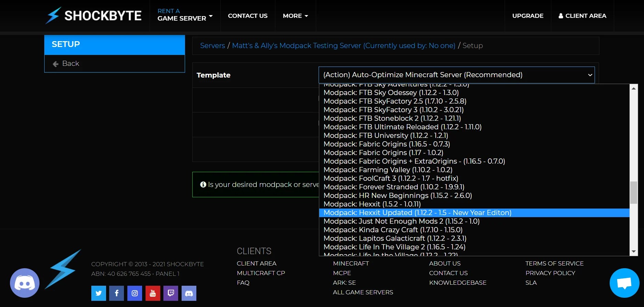This screenshot has height=307, width=644.
Task: Click the footer lightning bolt logo
Action: 63,269
